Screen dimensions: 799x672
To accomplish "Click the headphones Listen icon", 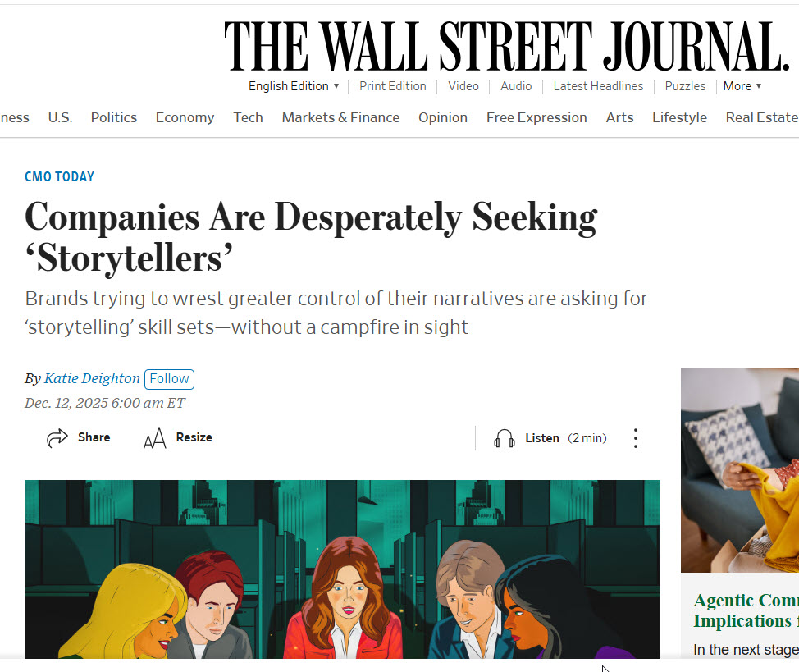I will click(505, 439).
